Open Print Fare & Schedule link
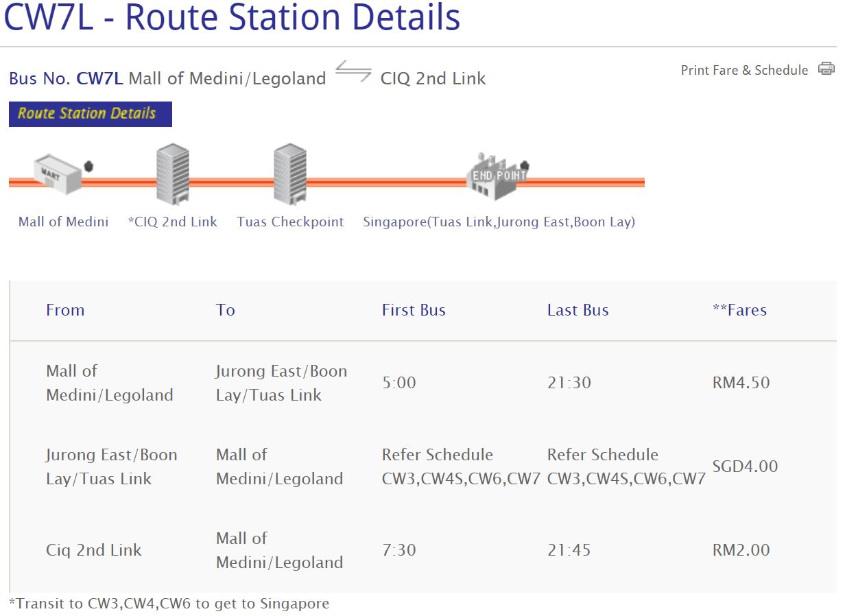This screenshot has width=845, height=616. click(x=744, y=70)
